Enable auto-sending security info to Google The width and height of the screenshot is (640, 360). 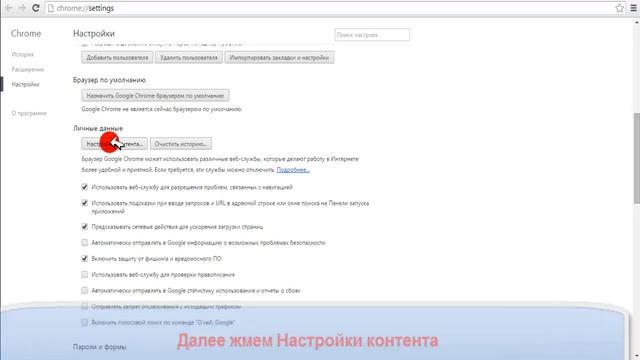pos(84,242)
